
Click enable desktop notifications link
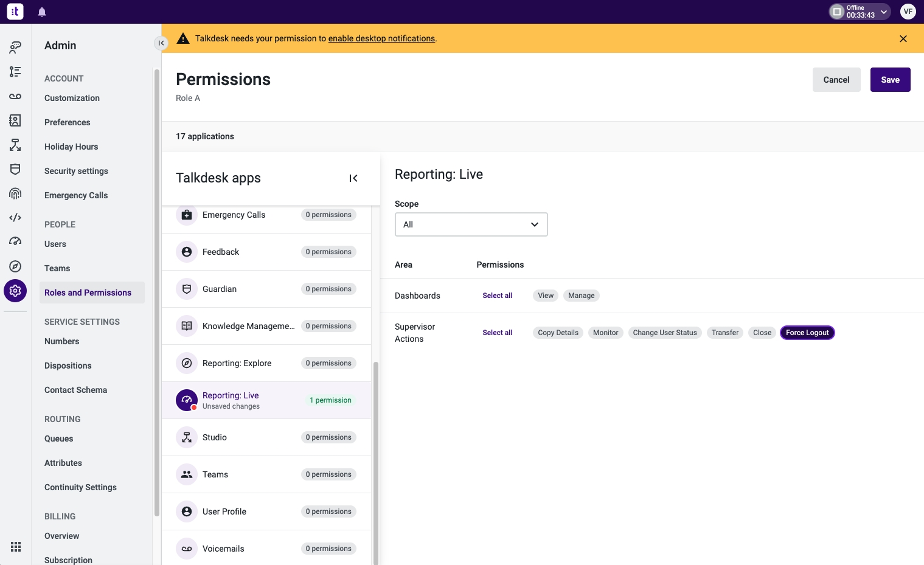(381, 38)
